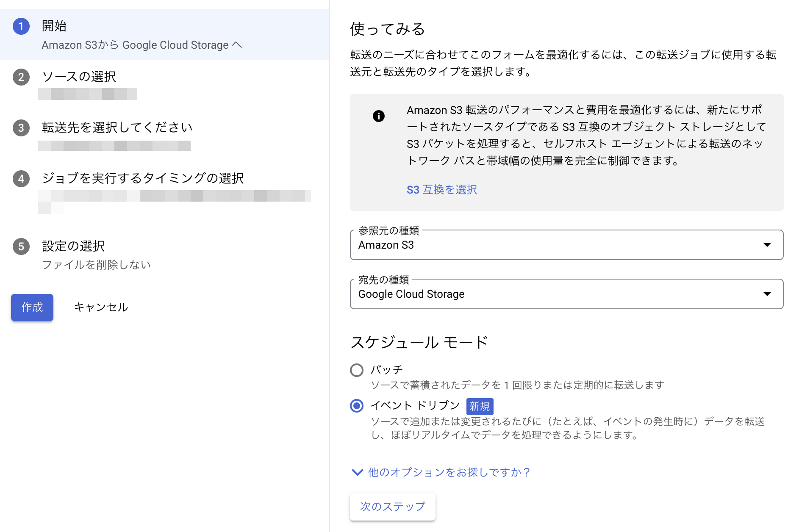Click the 新規 badge next to イベント ドリブン
799x532 pixels.
(x=479, y=406)
